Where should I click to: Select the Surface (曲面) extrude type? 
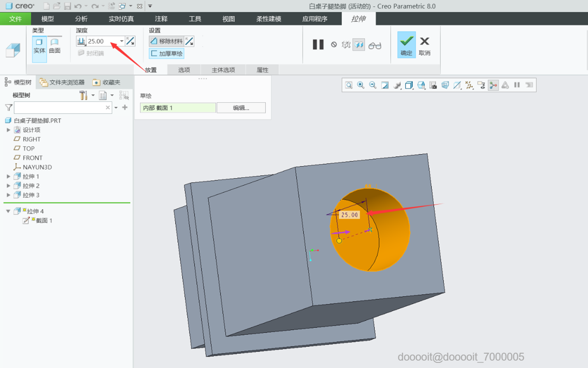(55, 46)
